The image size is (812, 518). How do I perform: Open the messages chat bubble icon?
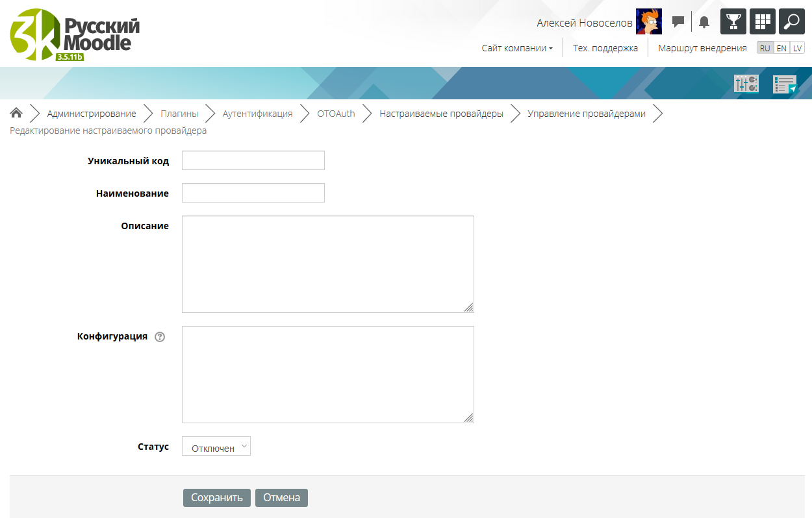(678, 22)
